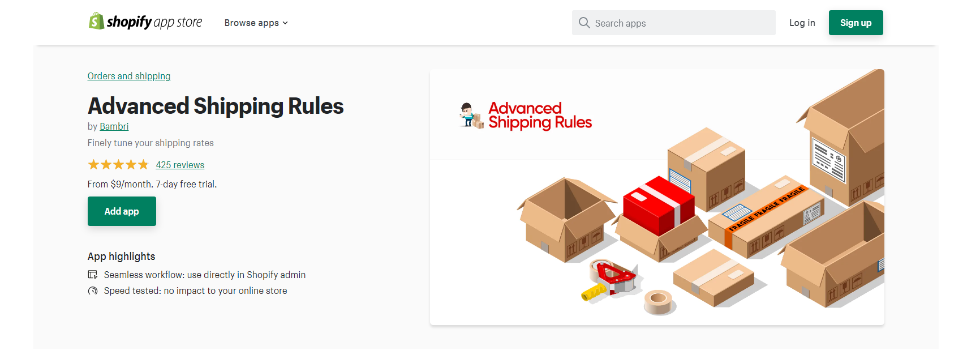The width and height of the screenshot is (980, 363).
Task: Click the tape dispenser in the illustration
Action: coord(612,279)
